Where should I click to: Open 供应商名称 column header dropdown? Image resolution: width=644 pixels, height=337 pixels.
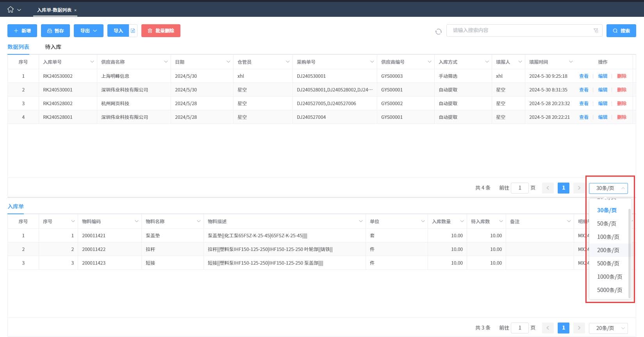[166, 62]
